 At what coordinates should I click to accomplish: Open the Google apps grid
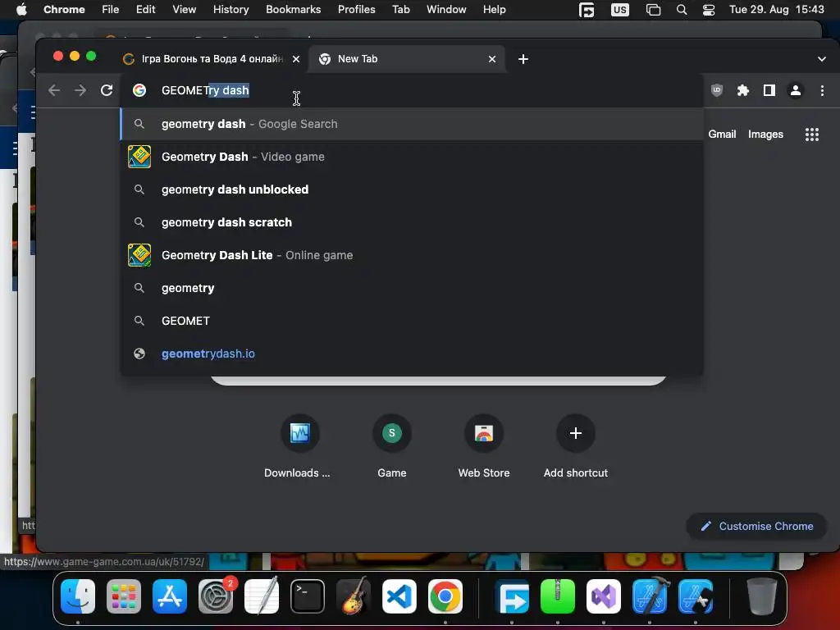click(x=812, y=135)
